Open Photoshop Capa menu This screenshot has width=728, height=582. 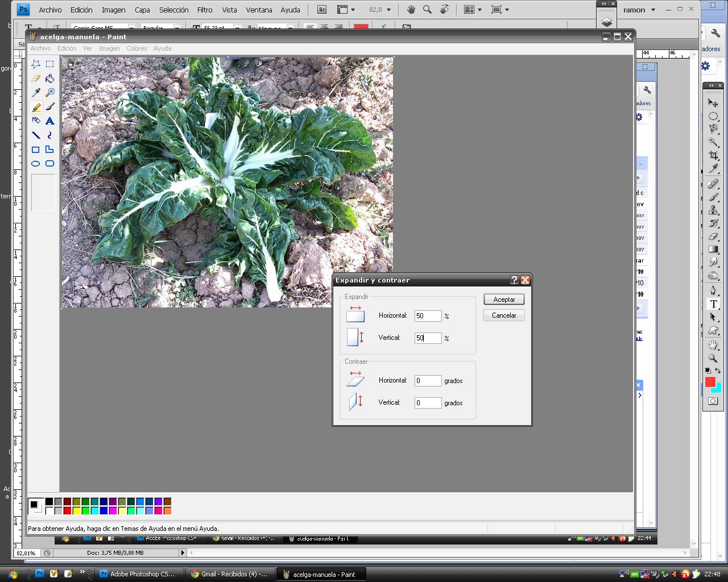pos(142,10)
